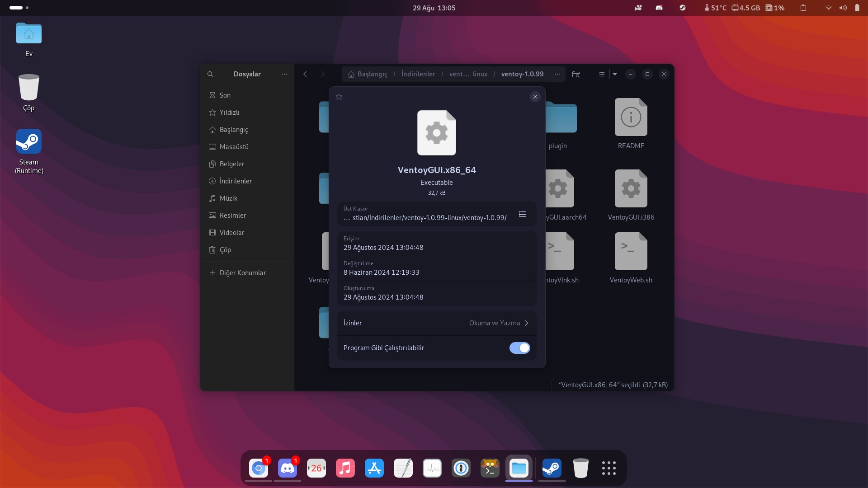
Task: Click the volume icon in top bar
Action: tap(843, 8)
